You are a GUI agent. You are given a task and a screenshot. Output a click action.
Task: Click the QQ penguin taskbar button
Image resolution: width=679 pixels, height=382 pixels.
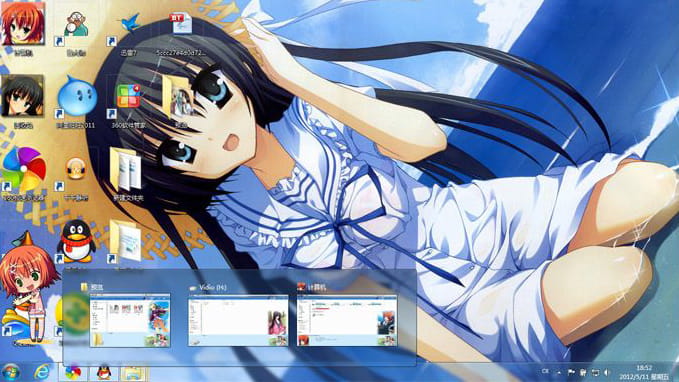(x=104, y=372)
